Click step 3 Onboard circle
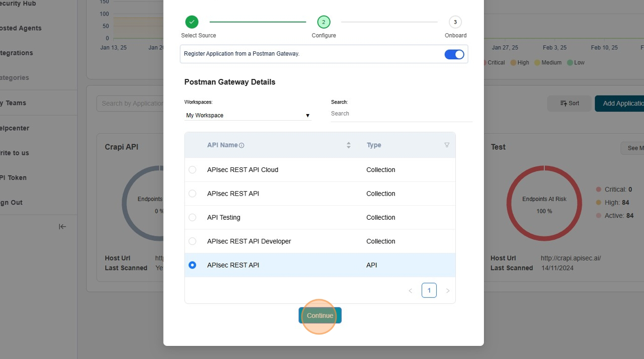This screenshot has height=359, width=644. pos(455,22)
